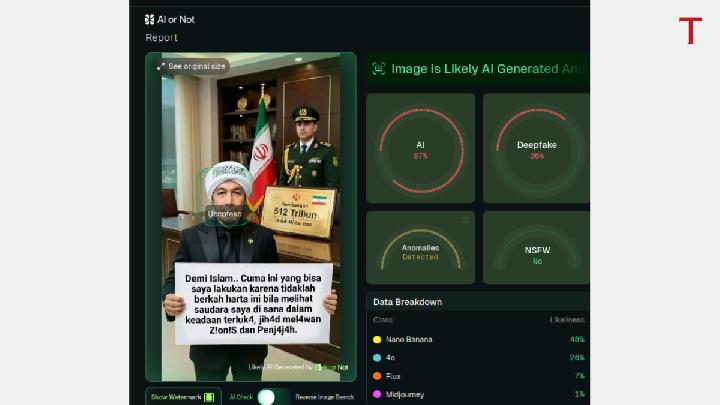Toggle the Show Watermark option
Image resolution: width=720 pixels, height=405 pixels.
click(x=183, y=397)
